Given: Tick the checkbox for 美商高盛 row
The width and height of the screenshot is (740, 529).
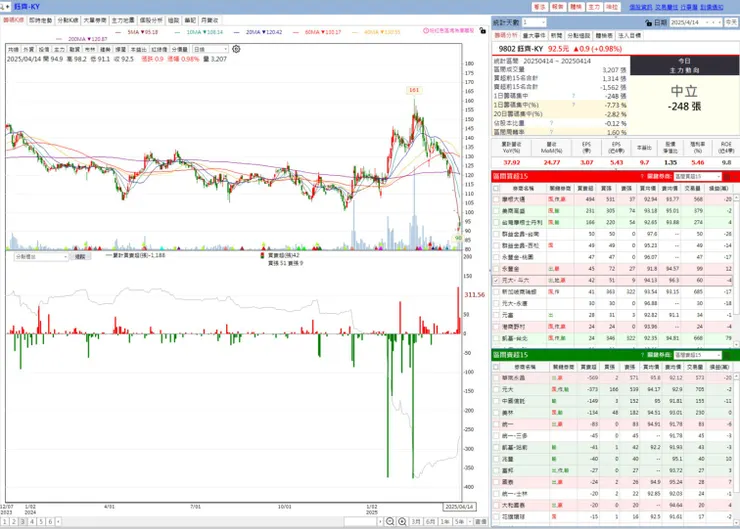Looking at the screenshot, I should coord(496,211).
